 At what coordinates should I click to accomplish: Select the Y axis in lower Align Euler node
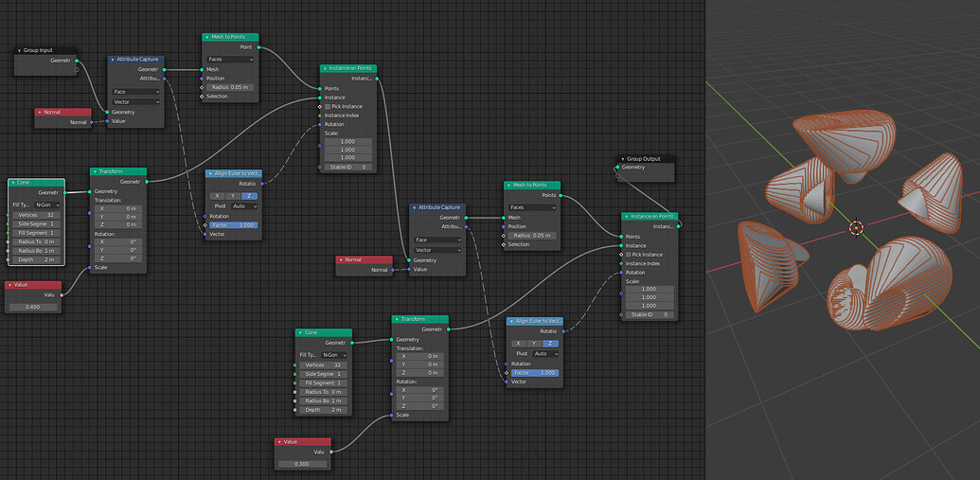click(534, 343)
